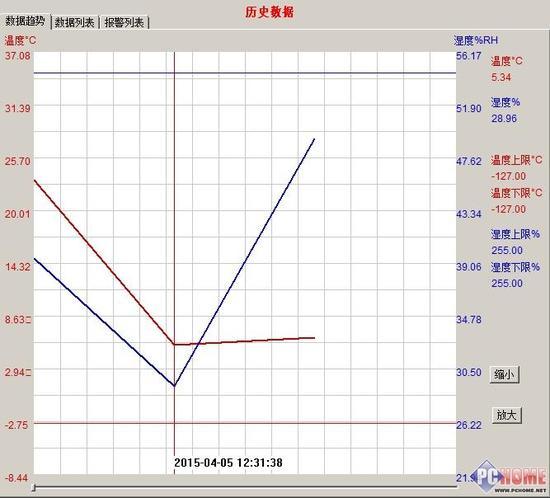This screenshot has height=498, width=550.
Task: Switch to the 数据趋势 tab
Action: click(x=25, y=21)
